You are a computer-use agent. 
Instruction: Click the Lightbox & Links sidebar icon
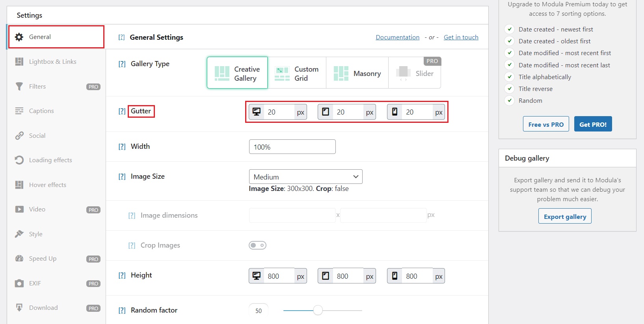[19, 62]
